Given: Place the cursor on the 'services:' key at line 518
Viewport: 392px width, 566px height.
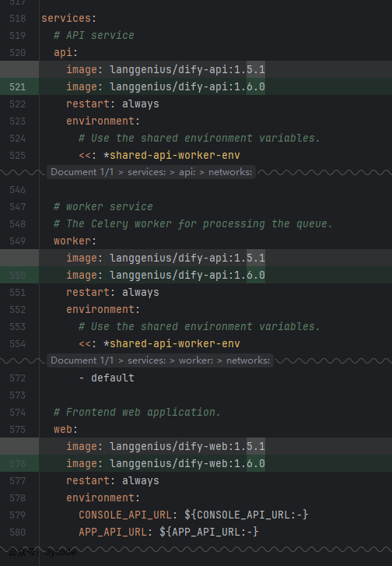Looking at the screenshot, I should click(x=69, y=19).
